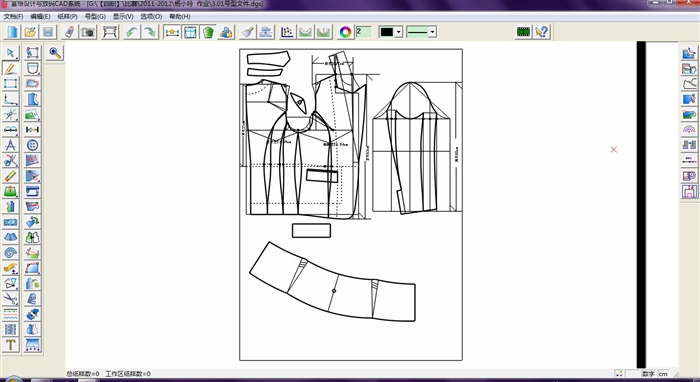Image resolution: width=700 pixels, height=382 pixels.
Task: Click the green film strip icon
Action: tap(523, 32)
